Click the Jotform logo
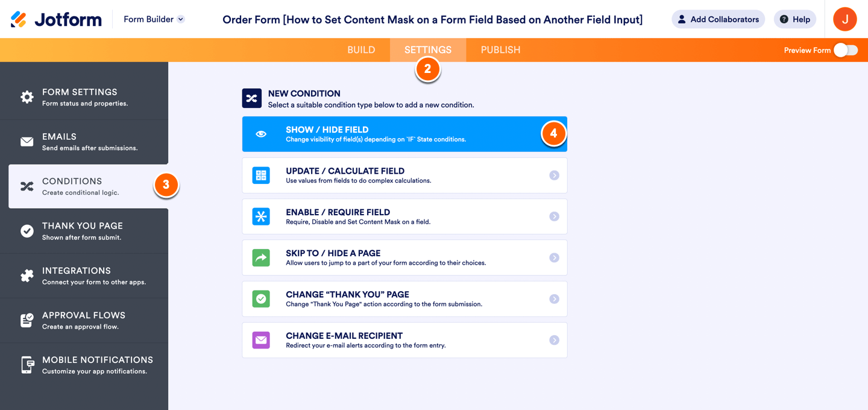Image resolution: width=868 pixels, height=410 pixels. coord(56,19)
